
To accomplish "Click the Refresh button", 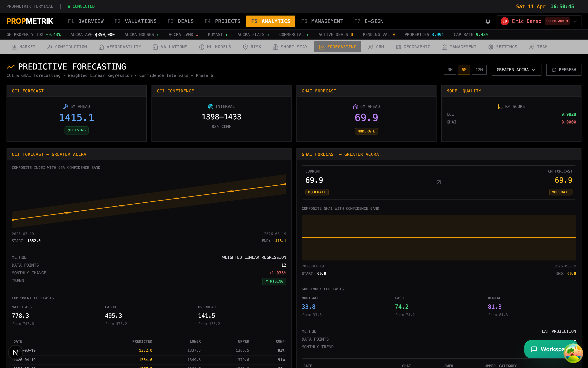I will coord(563,70).
